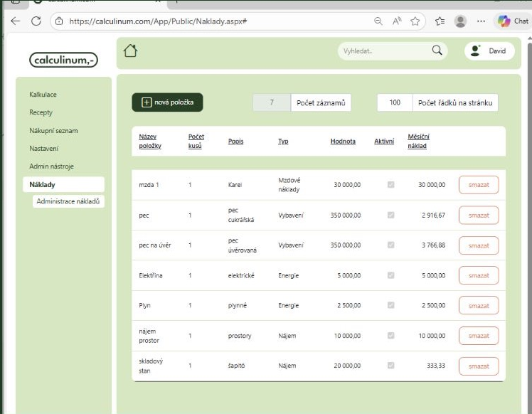Viewport: 532px width, 414px height.
Task: Click the browser address bar URL
Action: coord(158,21)
